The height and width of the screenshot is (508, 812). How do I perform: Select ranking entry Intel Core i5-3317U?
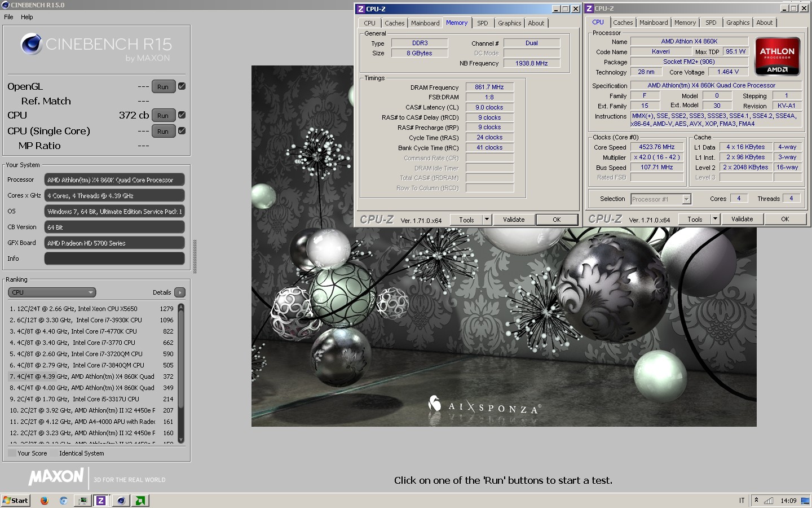[92, 399]
